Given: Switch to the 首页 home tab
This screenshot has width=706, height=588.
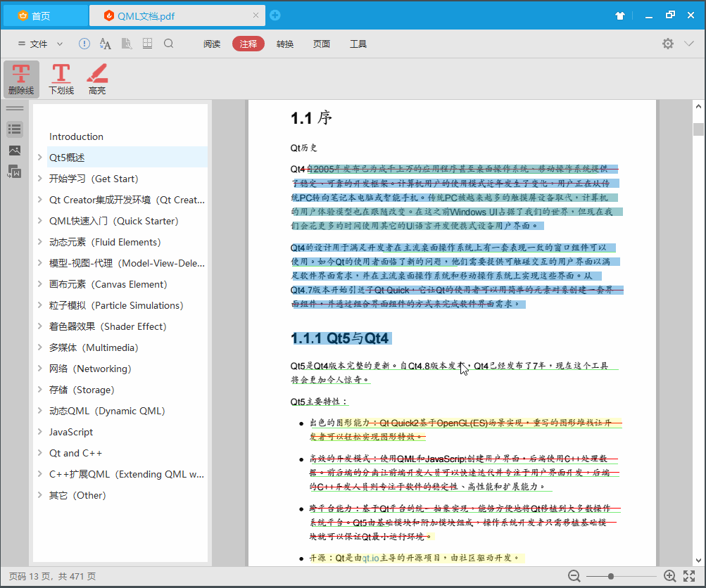Looking at the screenshot, I should [x=45, y=15].
